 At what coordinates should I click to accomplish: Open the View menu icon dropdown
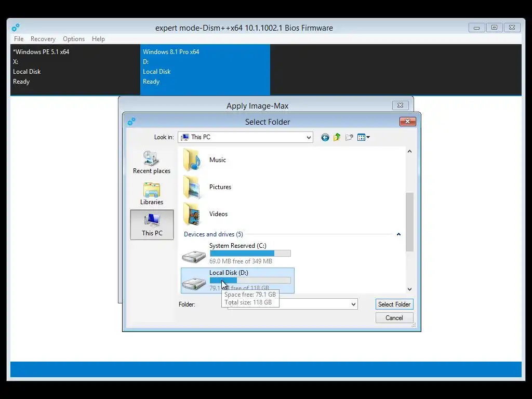tap(363, 137)
